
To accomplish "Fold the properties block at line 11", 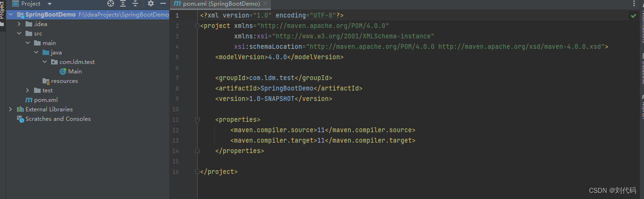I will (197, 120).
